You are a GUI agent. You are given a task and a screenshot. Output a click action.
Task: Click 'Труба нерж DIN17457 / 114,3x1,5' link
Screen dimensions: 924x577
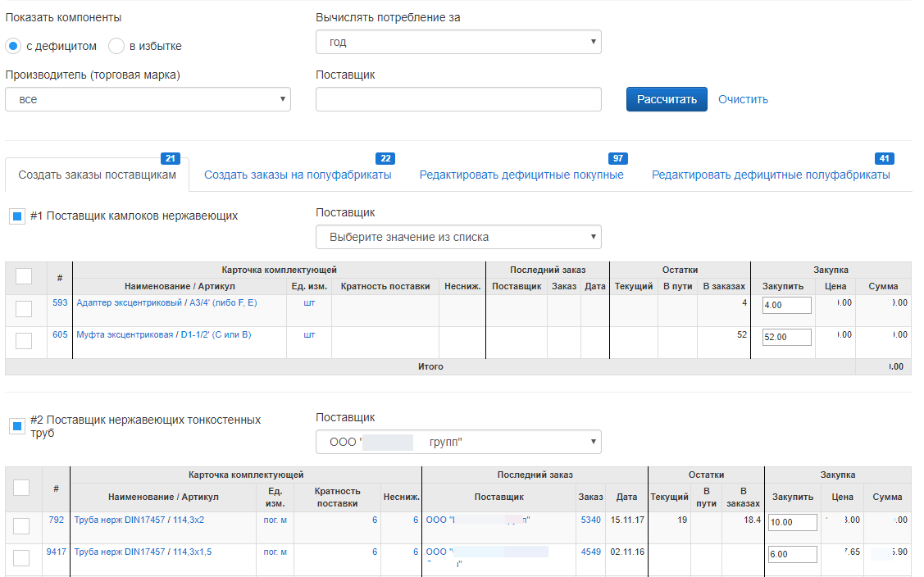[x=143, y=552]
